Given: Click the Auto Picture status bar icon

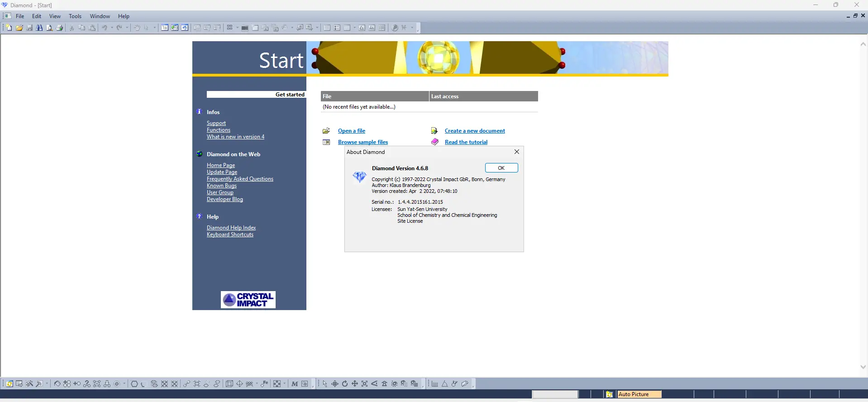Looking at the screenshot, I should pos(610,394).
